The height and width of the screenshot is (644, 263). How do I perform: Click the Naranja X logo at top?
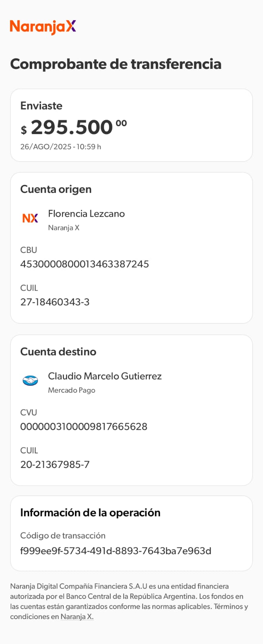43,27
